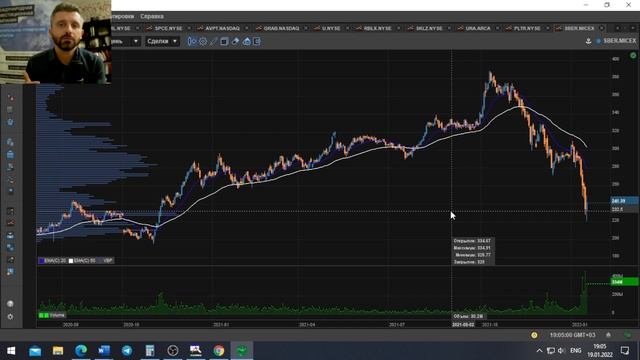Click the Открытие 334.67 tooltip row
Viewport: 640px width, 360px height.
click(472, 241)
